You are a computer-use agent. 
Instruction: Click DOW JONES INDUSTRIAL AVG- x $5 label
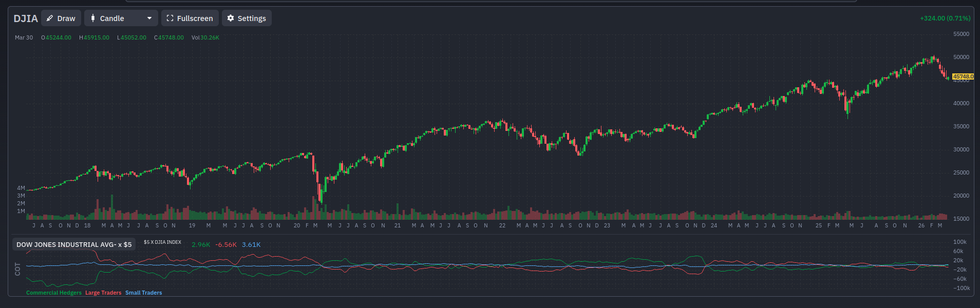[74, 244]
